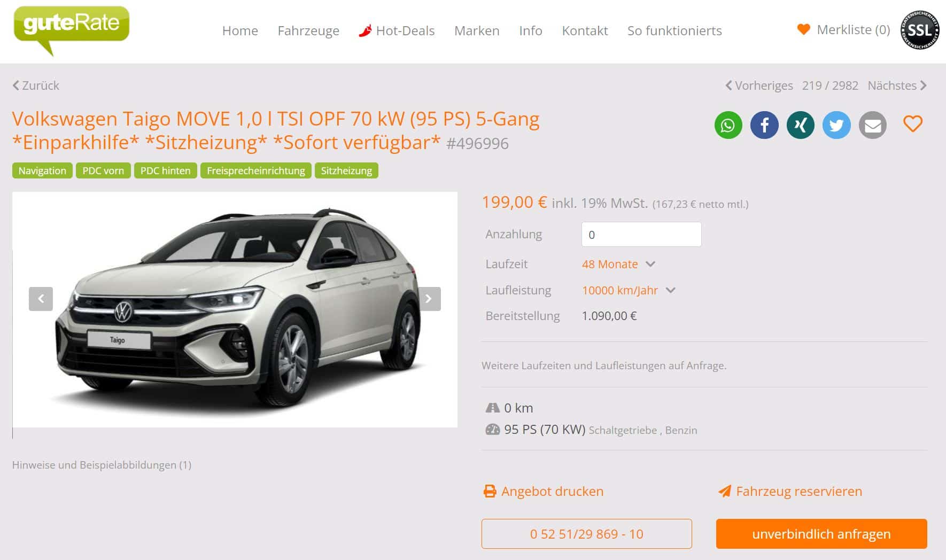Viewport: 946px width, 560px height.
Task: Click into the Anzahlung input field
Action: [641, 235]
